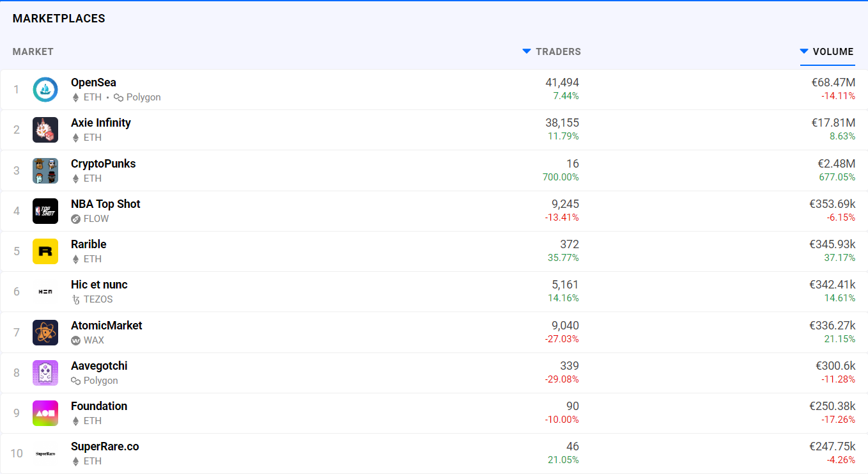868x474 pixels.
Task: Click the ETH icon under Axie Infinity
Action: (x=75, y=138)
